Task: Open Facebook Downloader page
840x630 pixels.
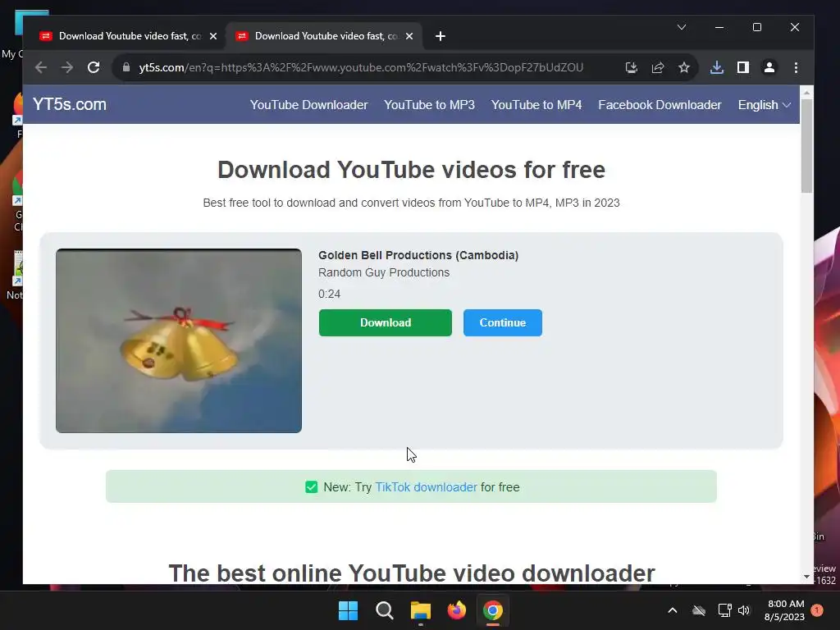Action: coord(660,105)
